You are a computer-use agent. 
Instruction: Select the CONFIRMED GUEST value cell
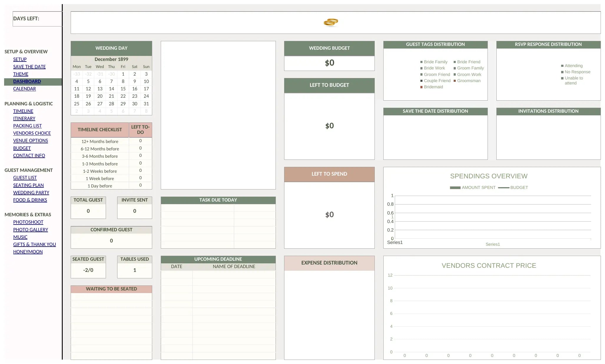tap(111, 241)
